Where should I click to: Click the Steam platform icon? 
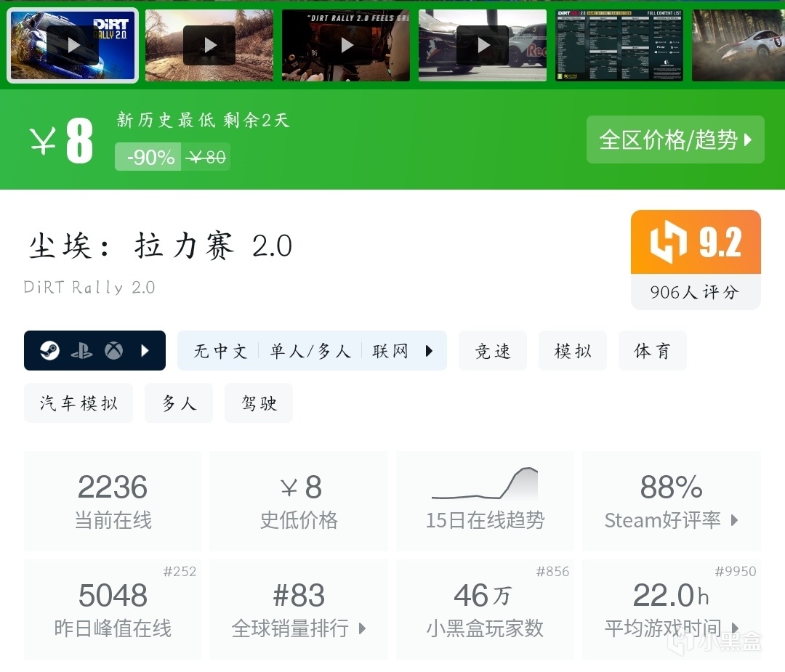[x=49, y=351]
